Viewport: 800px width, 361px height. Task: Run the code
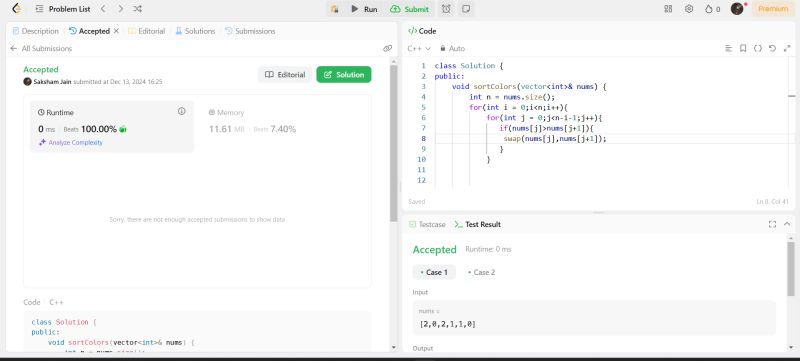(x=364, y=9)
